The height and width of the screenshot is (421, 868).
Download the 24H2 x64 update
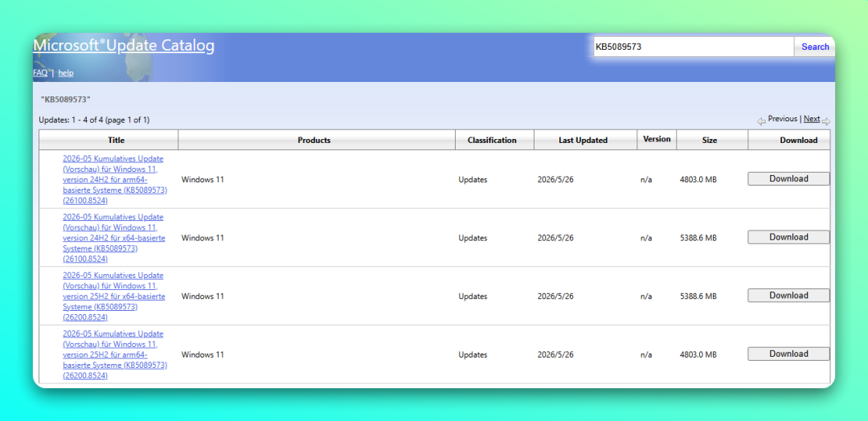788,237
